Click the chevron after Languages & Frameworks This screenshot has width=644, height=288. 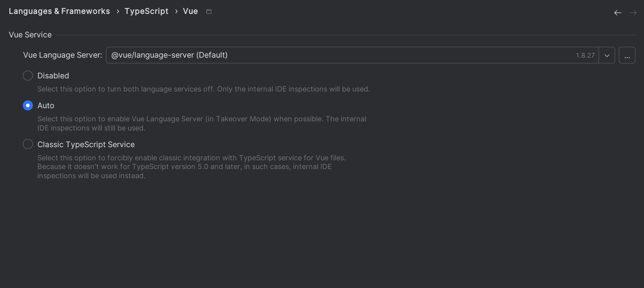(x=118, y=12)
